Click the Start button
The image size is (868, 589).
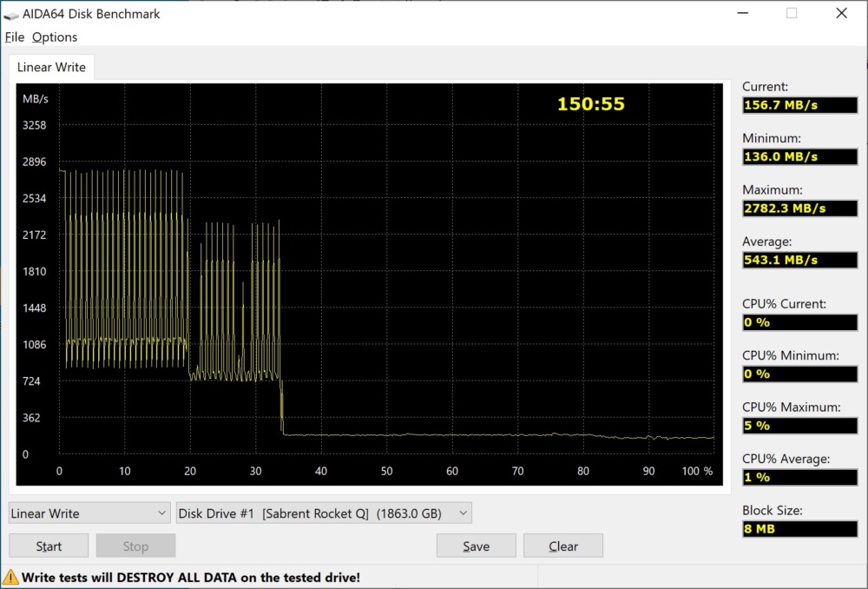tap(49, 546)
